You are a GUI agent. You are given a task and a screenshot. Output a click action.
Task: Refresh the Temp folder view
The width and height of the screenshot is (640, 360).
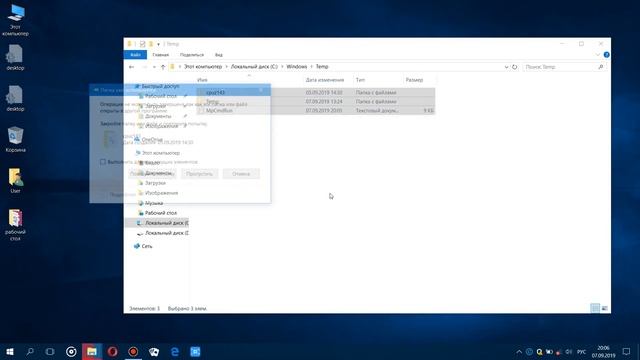click(x=514, y=67)
